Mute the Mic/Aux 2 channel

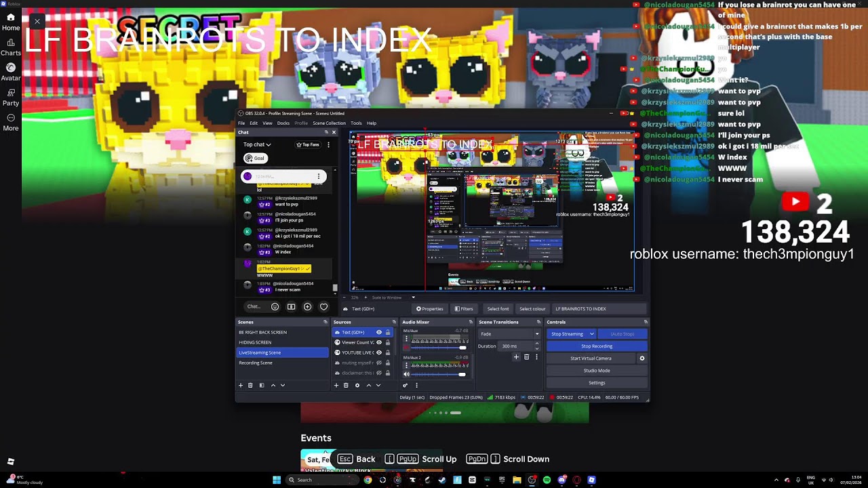click(406, 373)
